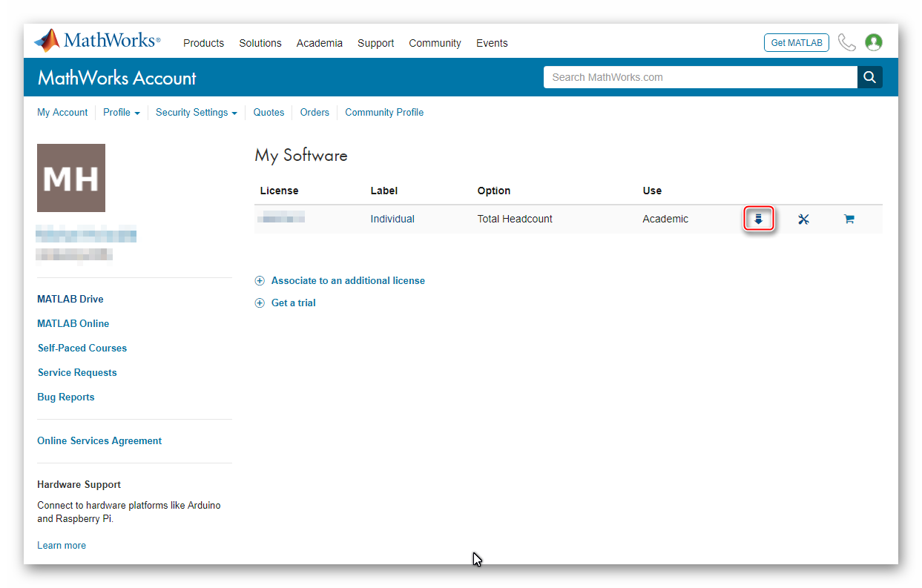The image size is (922, 588).
Task: Expand the Security Settings dropdown
Action: [196, 113]
